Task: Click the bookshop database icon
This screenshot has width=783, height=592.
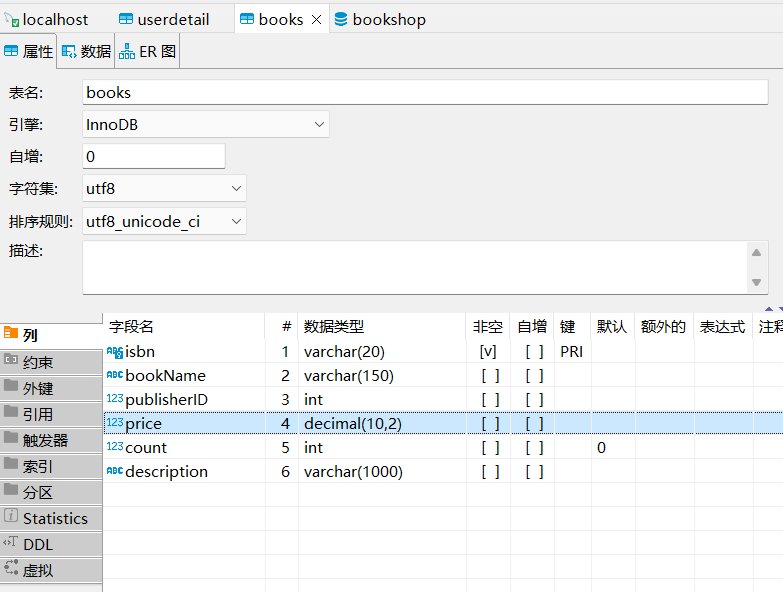Action: tap(341, 19)
